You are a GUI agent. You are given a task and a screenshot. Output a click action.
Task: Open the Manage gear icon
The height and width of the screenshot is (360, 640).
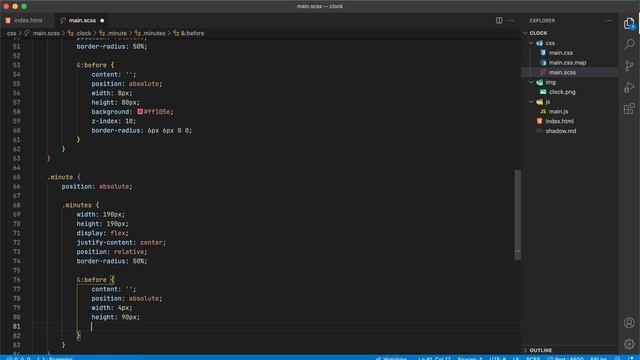(629, 344)
